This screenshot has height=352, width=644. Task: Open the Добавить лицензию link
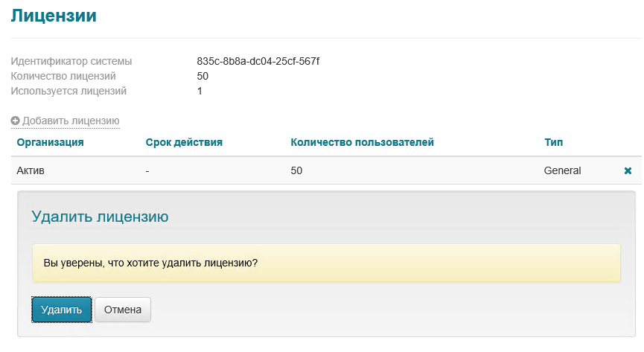point(71,121)
